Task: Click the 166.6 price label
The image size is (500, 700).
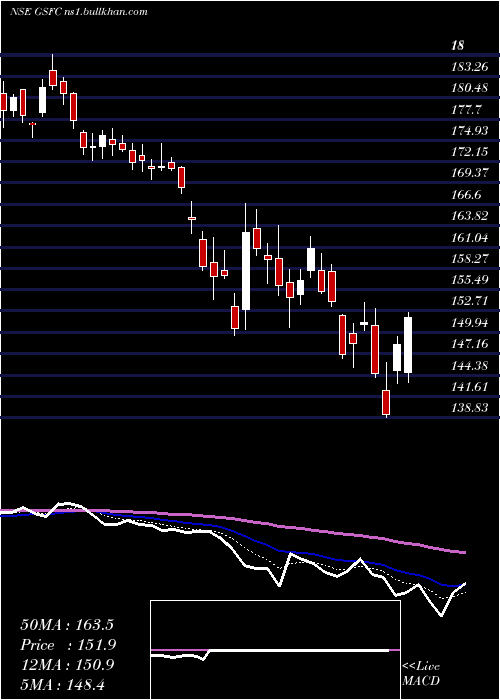Action: coord(467,194)
